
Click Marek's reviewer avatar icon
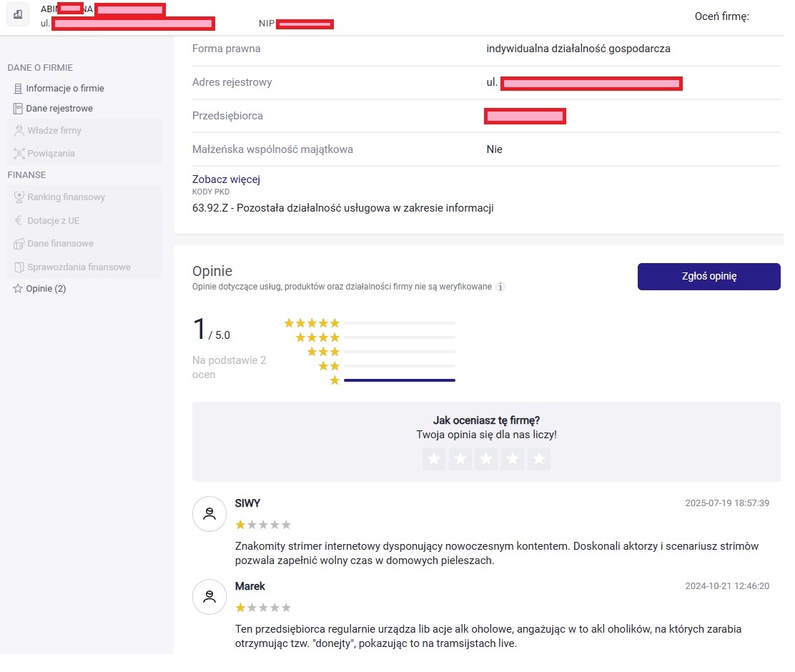(209, 596)
